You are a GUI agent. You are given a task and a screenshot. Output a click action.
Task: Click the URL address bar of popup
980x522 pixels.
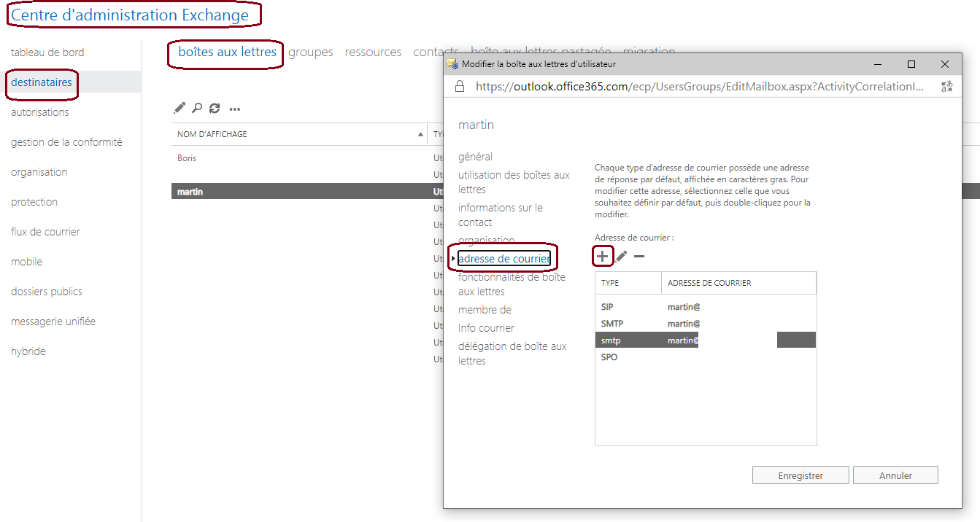[701, 86]
